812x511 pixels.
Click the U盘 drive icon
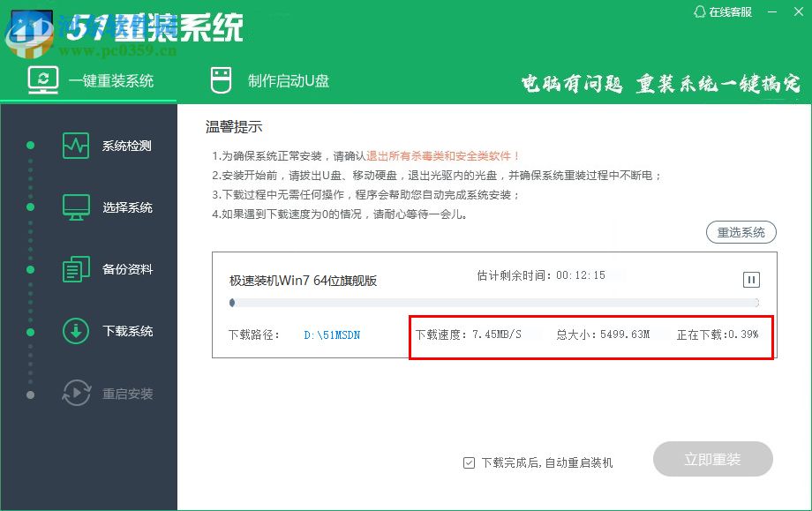click(x=220, y=78)
